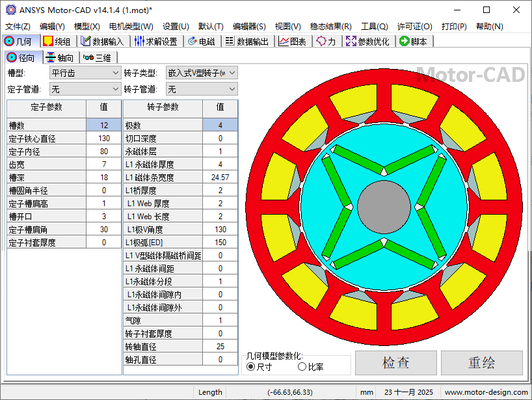
Task: Click the 三维 glasses icon
Action: pyautogui.click(x=88, y=57)
